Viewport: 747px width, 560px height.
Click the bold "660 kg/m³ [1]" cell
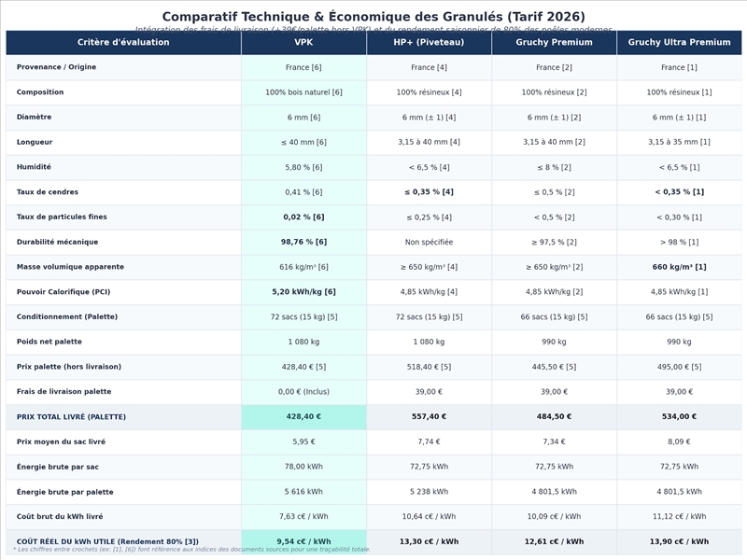click(x=679, y=267)
